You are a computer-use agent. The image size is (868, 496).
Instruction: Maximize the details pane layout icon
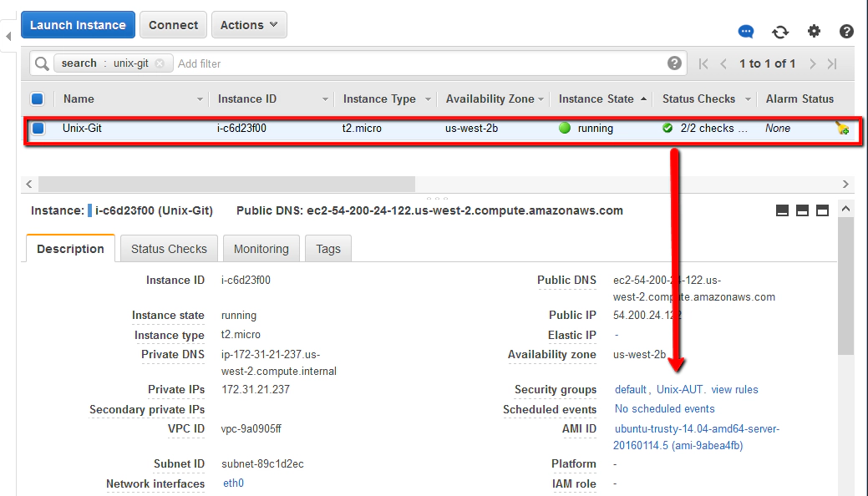(822, 210)
